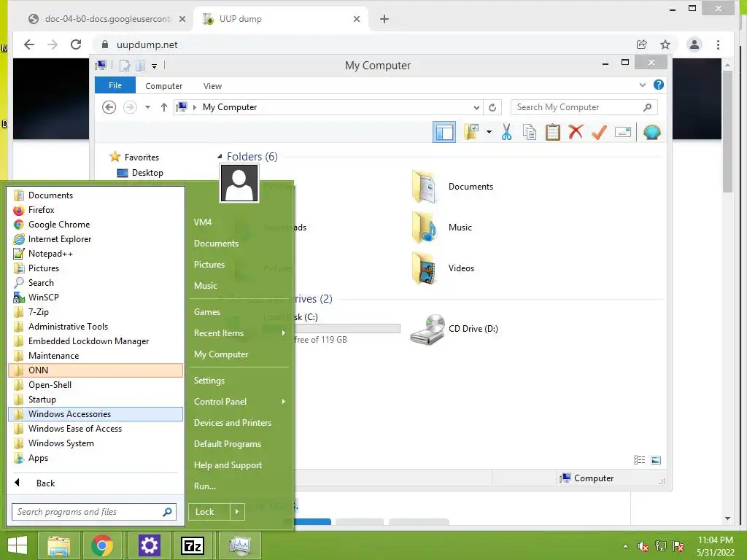Click the Explorer Help question mark
This screenshot has width=747, height=560.
click(659, 85)
